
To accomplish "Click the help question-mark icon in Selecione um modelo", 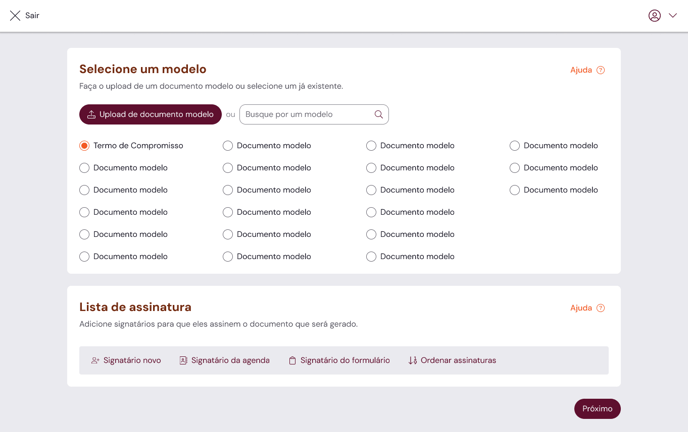I will [x=601, y=70].
